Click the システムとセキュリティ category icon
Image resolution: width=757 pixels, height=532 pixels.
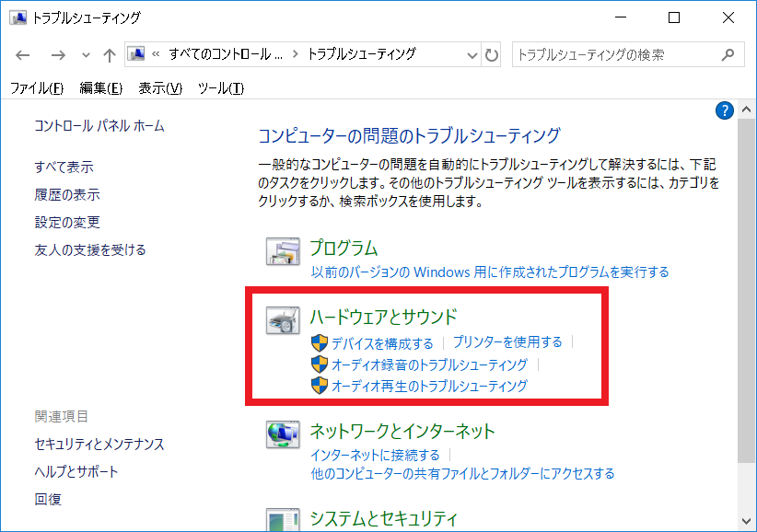point(283,519)
